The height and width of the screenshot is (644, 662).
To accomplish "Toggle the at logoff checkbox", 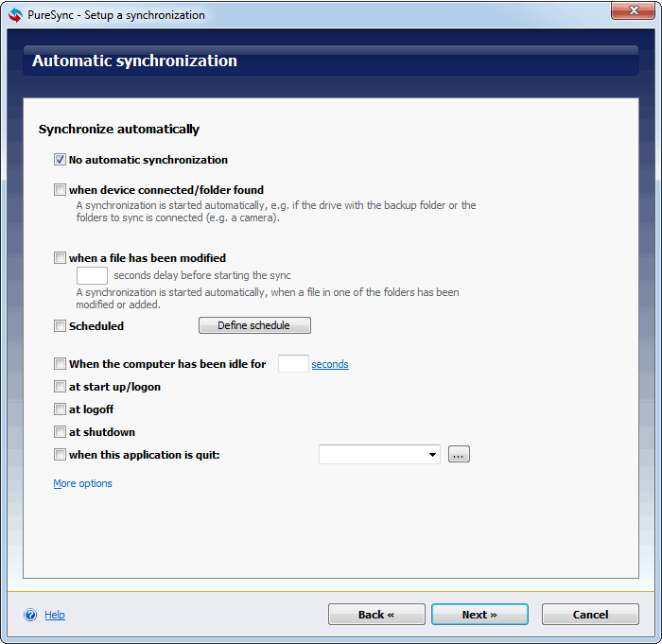I will pos(60,409).
